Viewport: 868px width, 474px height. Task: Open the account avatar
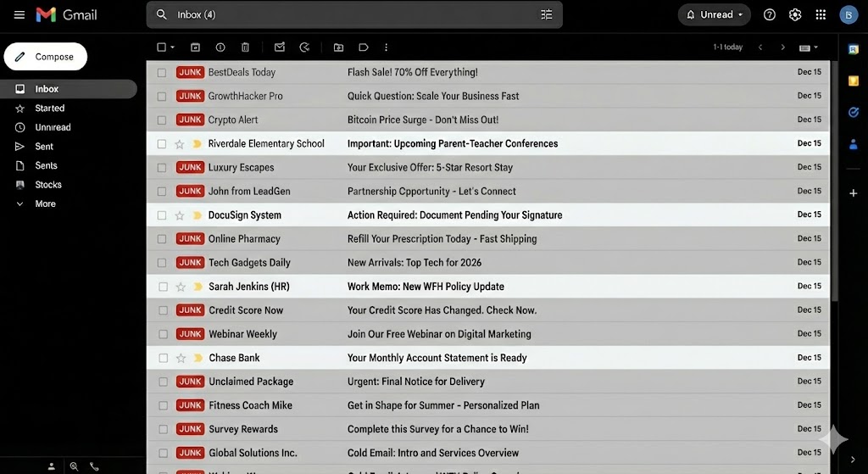[849, 15]
